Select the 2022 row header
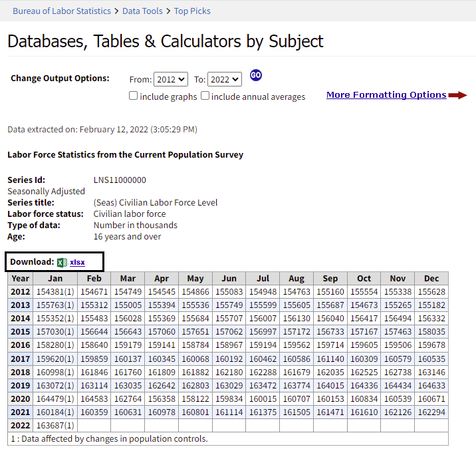Image resolution: width=476 pixels, height=453 pixels. click(21, 425)
